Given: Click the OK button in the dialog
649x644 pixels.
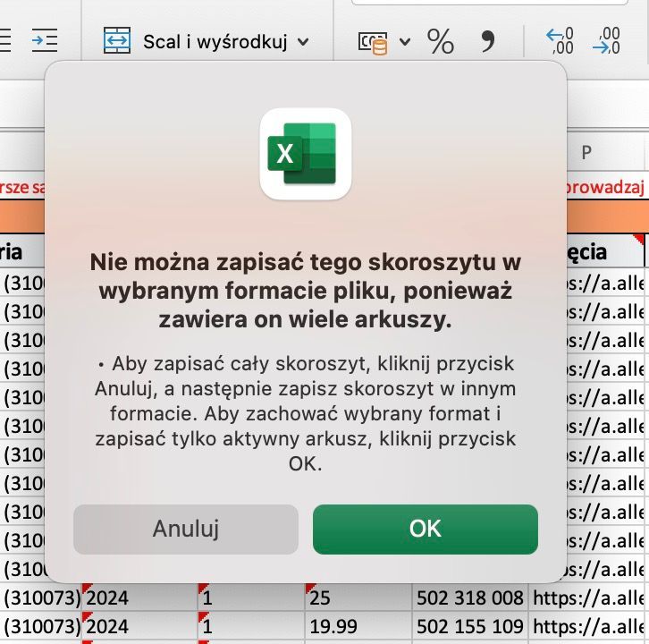Looking at the screenshot, I should 426,529.
